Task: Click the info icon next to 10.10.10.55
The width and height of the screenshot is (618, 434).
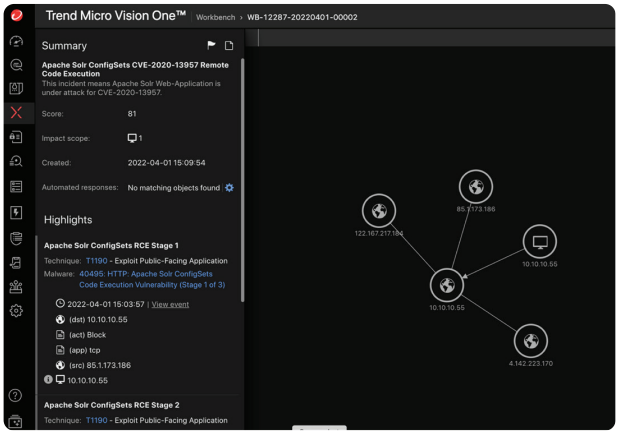Action: (x=48, y=379)
